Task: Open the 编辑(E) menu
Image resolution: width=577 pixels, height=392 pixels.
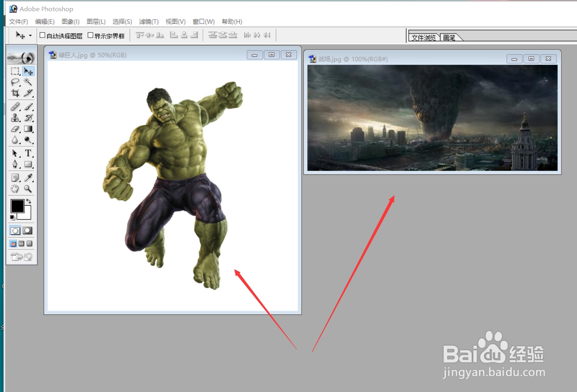Action: click(x=45, y=22)
